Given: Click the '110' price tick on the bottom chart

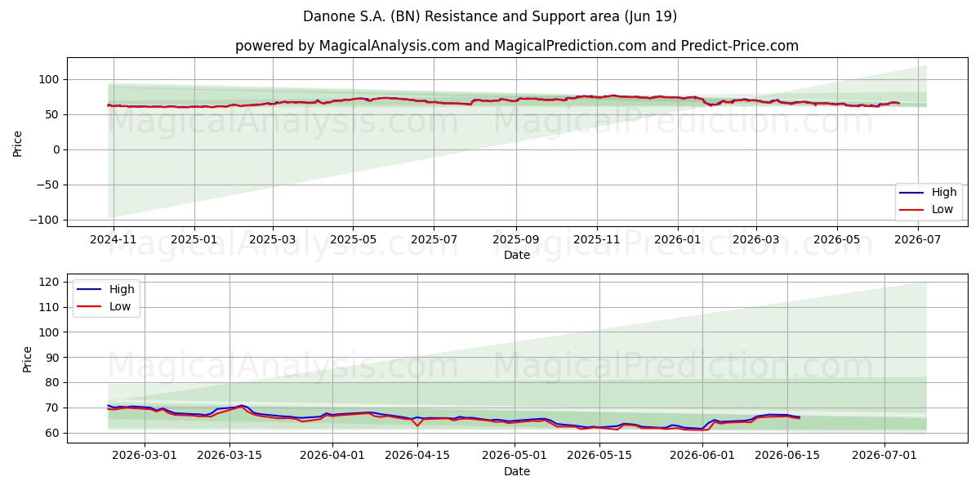Looking at the screenshot, I should (51, 307).
